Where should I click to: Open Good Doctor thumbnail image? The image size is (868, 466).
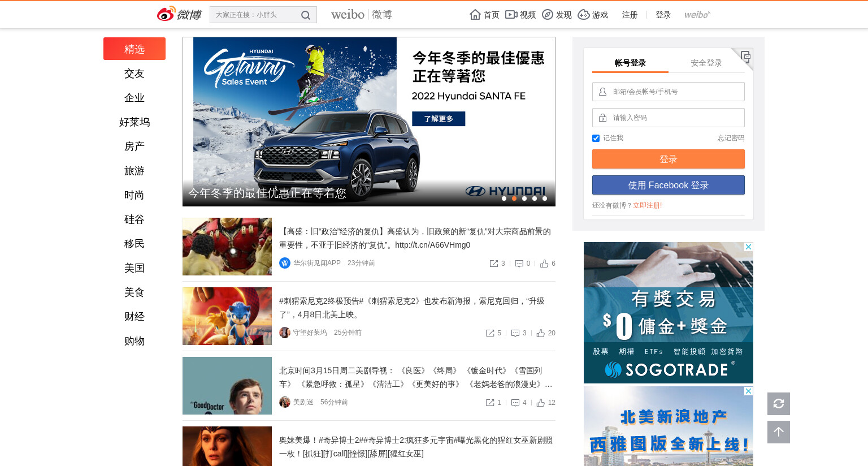click(227, 386)
